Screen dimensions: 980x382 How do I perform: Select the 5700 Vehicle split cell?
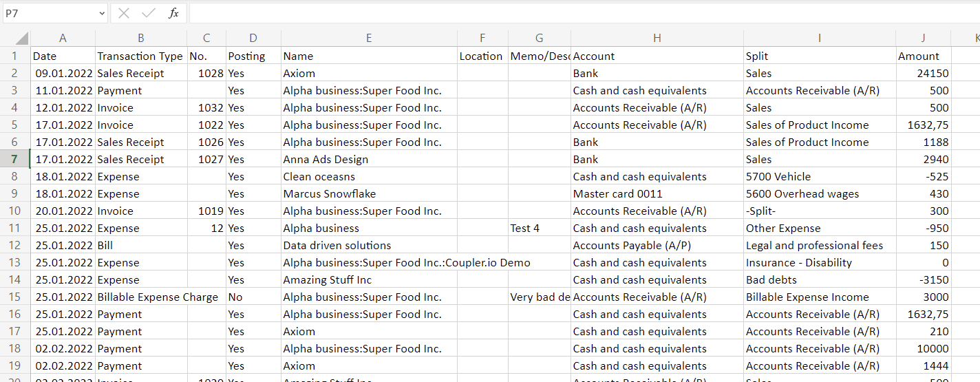820,176
